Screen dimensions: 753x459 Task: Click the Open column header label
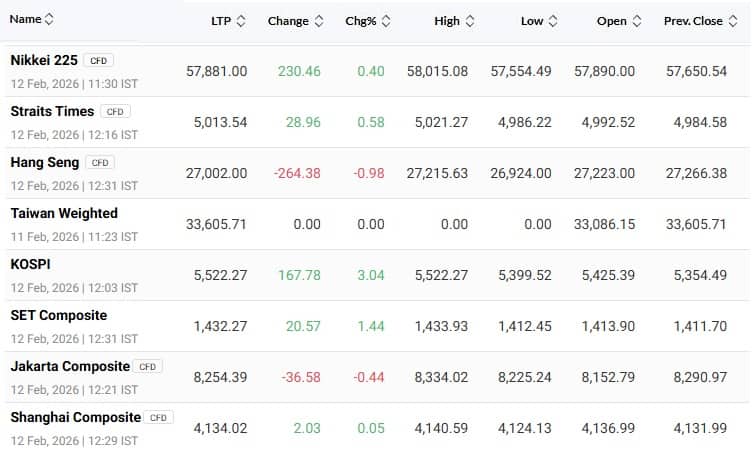tap(612, 21)
